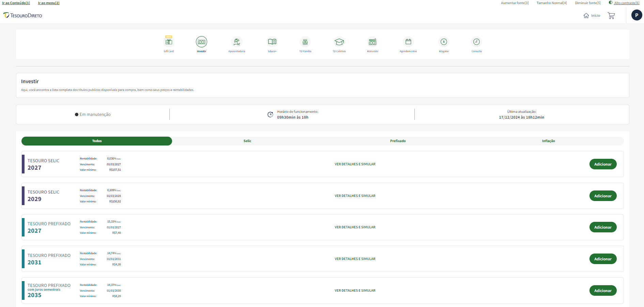The height and width of the screenshot is (307, 644).
Task: Open the Educa+ book icon
Action: [272, 42]
